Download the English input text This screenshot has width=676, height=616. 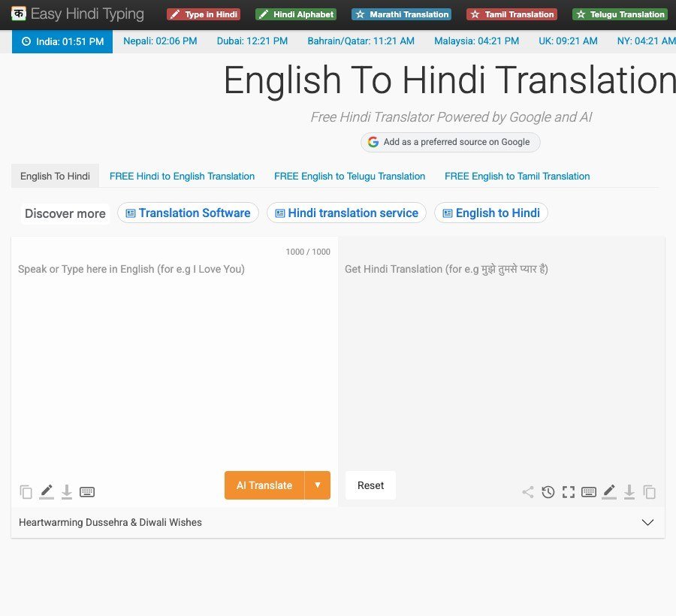click(x=67, y=492)
